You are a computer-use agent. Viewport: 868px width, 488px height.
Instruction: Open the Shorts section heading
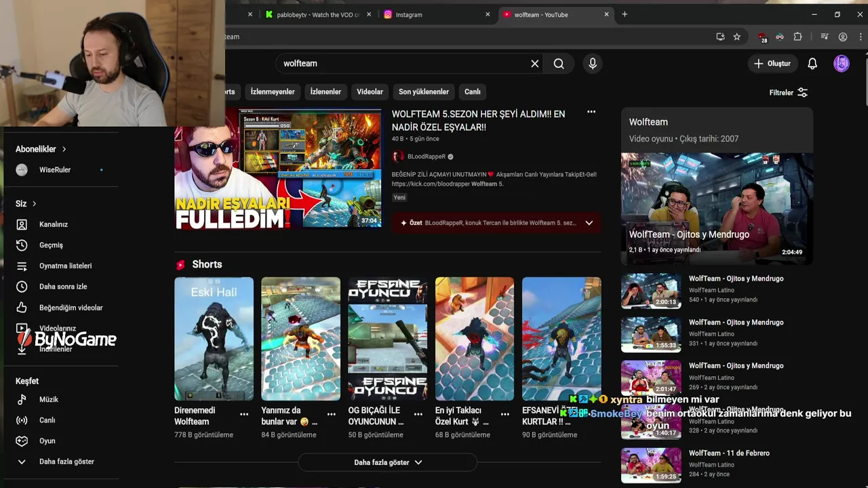point(207,264)
